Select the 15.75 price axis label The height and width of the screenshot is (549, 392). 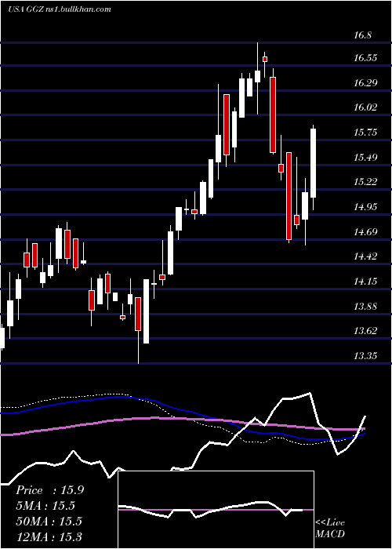click(x=365, y=133)
